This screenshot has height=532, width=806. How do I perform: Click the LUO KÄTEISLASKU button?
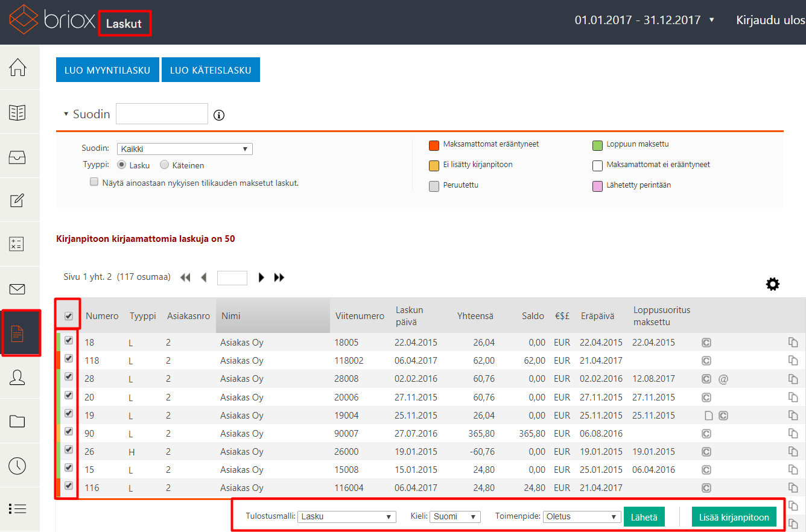[211, 70]
